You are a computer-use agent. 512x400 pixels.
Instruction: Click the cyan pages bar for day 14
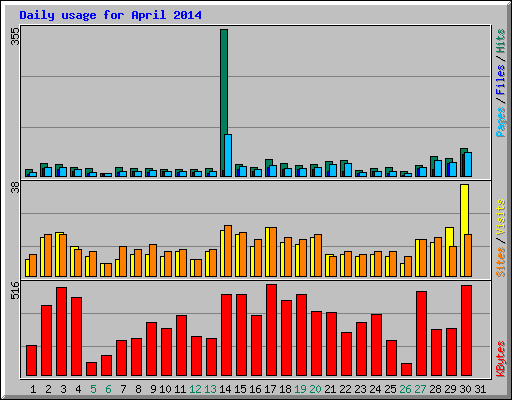tap(228, 155)
